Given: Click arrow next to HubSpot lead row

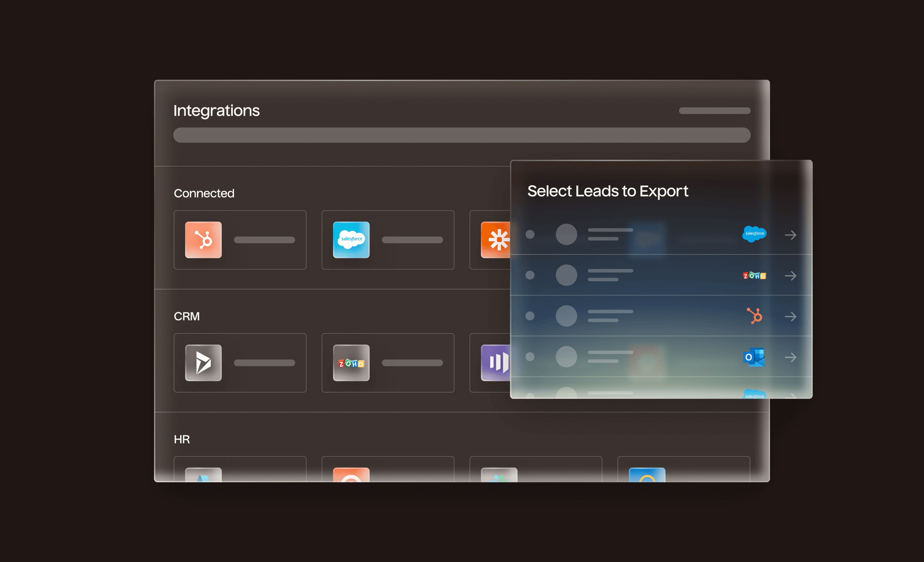Looking at the screenshot, I should tap(790, 316).
